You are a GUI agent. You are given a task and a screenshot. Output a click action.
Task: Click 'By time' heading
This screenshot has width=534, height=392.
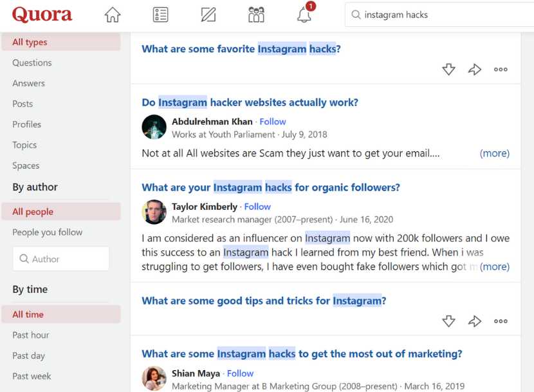pos(30,289)
